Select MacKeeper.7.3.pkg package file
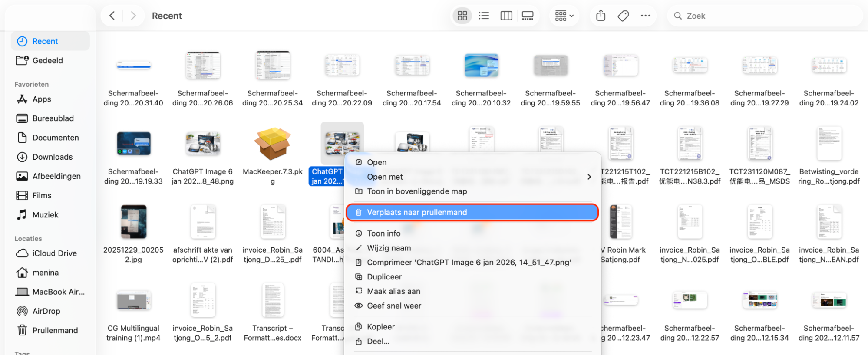Screen dimensions: 868x355 click(x=273, y=144)
